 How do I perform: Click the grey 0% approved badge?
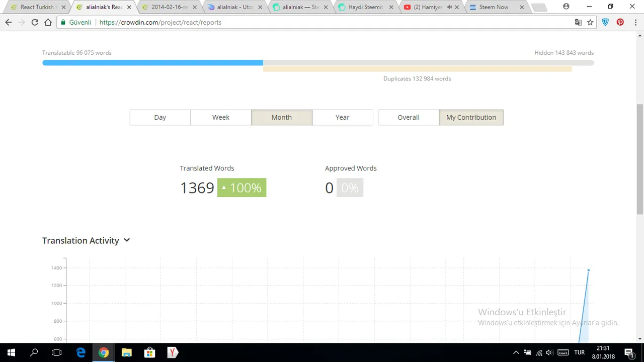(x=350, y=188)
